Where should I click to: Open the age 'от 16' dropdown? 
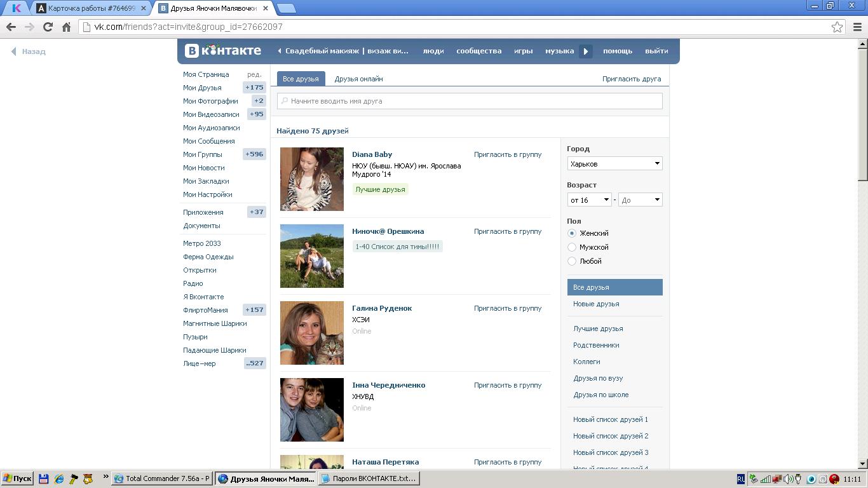(589, 200)
